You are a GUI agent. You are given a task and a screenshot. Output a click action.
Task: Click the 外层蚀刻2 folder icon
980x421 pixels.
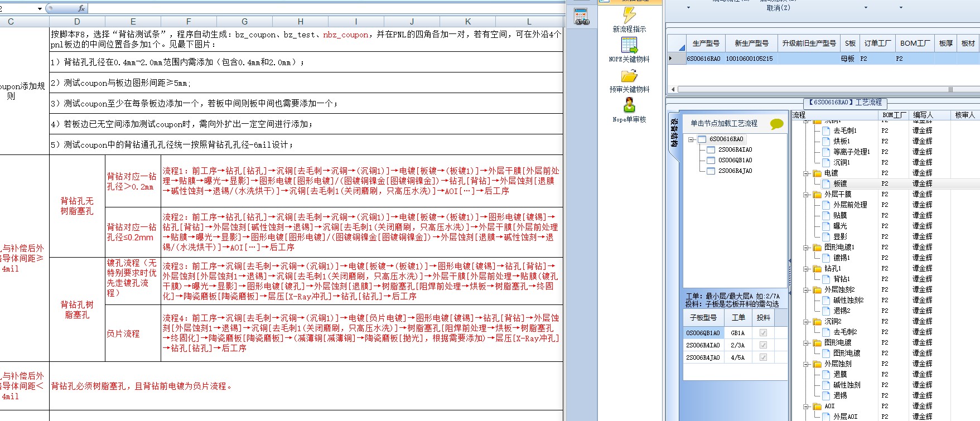(x=817, y=289)
